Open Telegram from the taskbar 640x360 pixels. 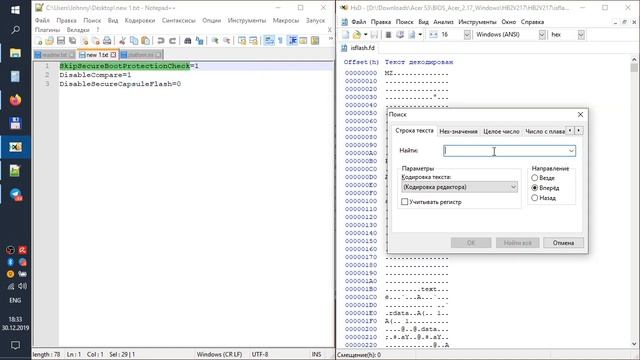click(15, 195)
